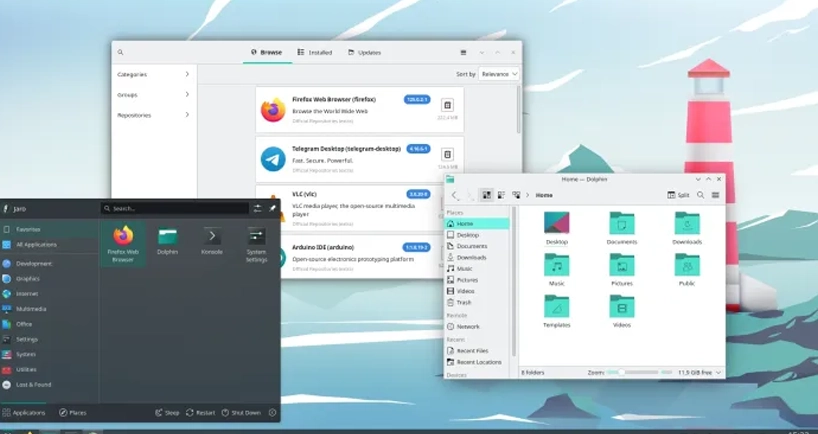Image resolution: width=818 pixels, height=434 pixels.
Task: Open the Sort by Relevance dropdown
Action: pos(499,74)
